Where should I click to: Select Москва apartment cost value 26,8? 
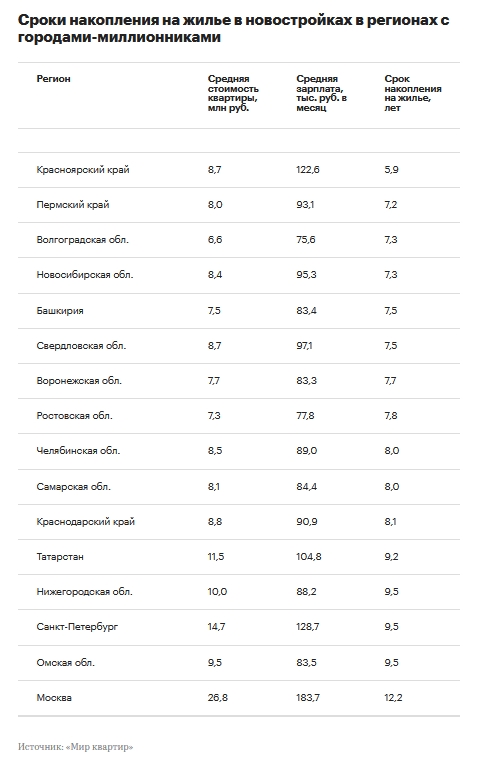pos(217,698)
